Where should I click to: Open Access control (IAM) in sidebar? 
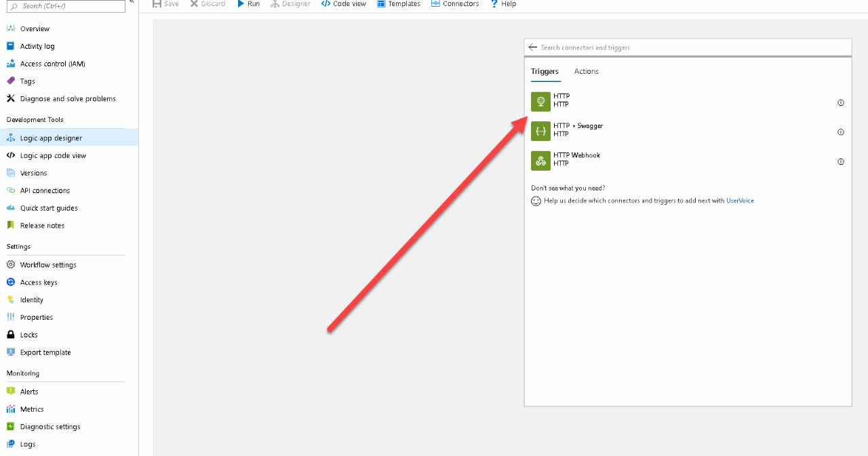click(52, 64)
